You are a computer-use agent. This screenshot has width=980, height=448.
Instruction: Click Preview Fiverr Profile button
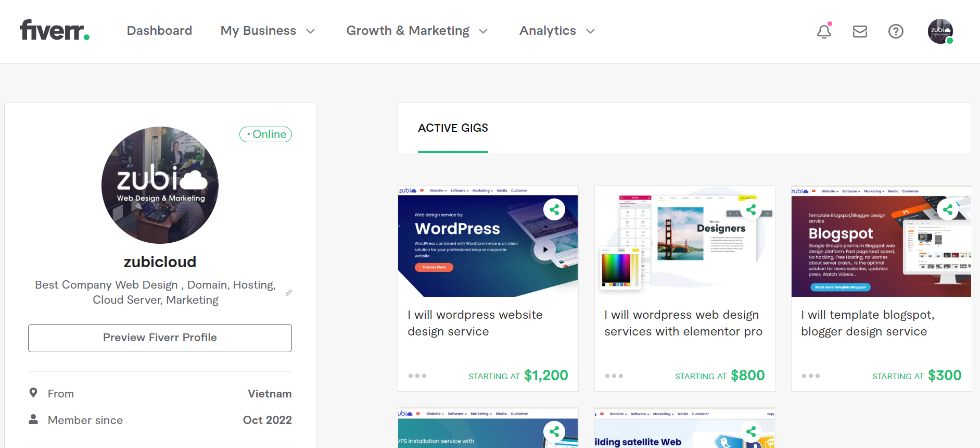pyautogui.click(x=160, y=338)
